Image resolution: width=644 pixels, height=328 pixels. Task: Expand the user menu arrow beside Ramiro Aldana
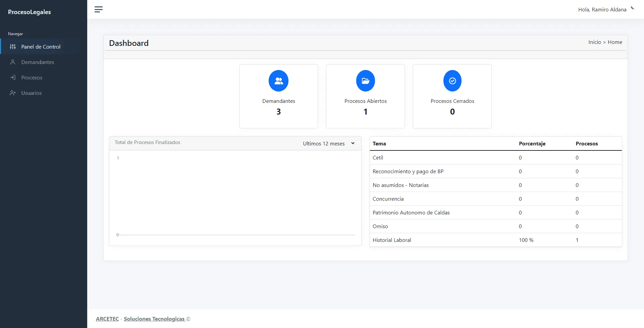[x=632, y=8]
